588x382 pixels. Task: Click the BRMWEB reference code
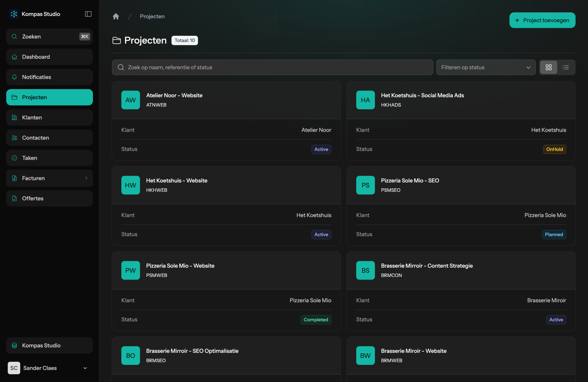pyautogui.click(x=392, y=361)
